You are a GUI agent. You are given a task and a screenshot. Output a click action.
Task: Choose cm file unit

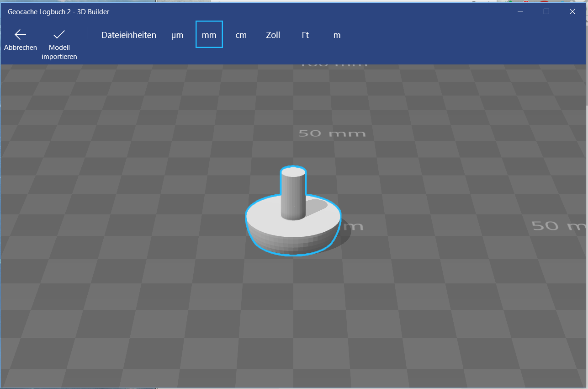click(x=241, y=35)
